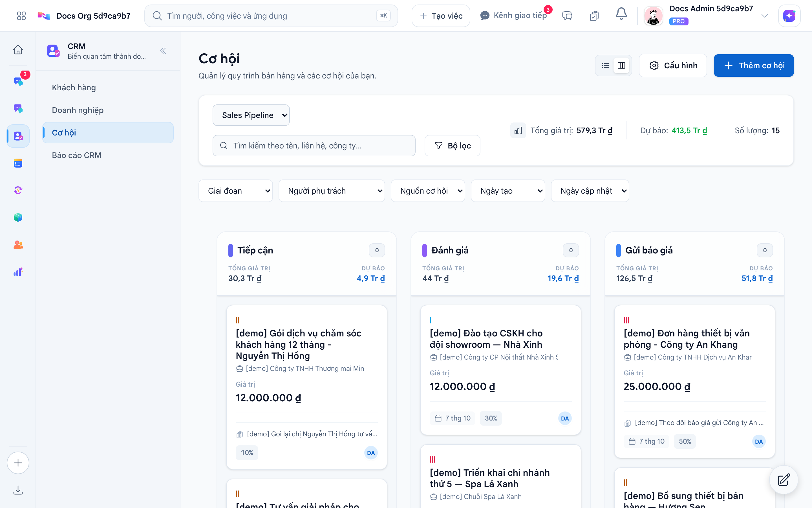Open the AI assistant sparkle icon
Image resolution: width=812 pixels, height=508 pixels.
click(x=789, y=16)
